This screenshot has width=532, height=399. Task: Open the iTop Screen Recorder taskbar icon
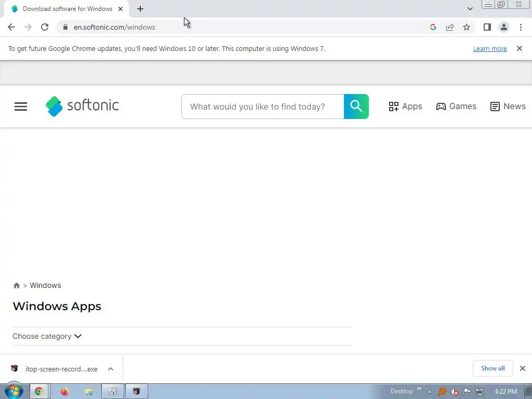click(137, 392)
